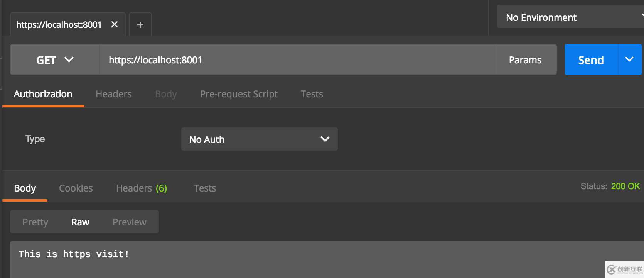Open the Params editor
The width and height of the screenshot is (644, 278).
click(x=525, y=60)
